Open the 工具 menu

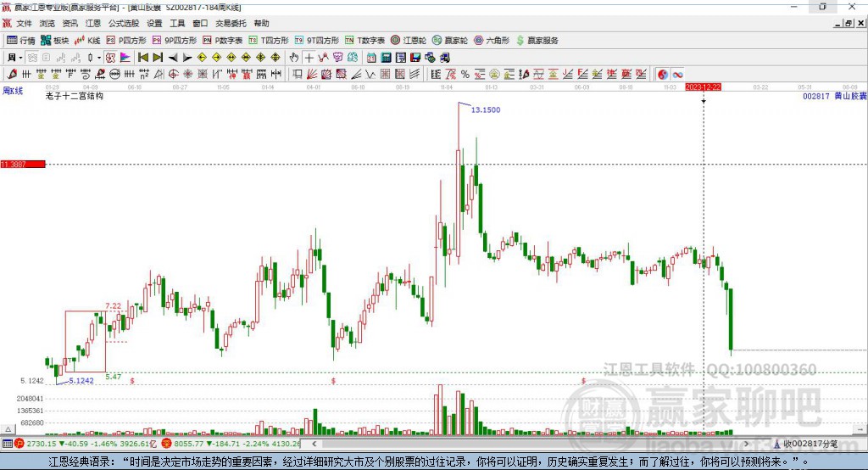(x=177, y=23)
